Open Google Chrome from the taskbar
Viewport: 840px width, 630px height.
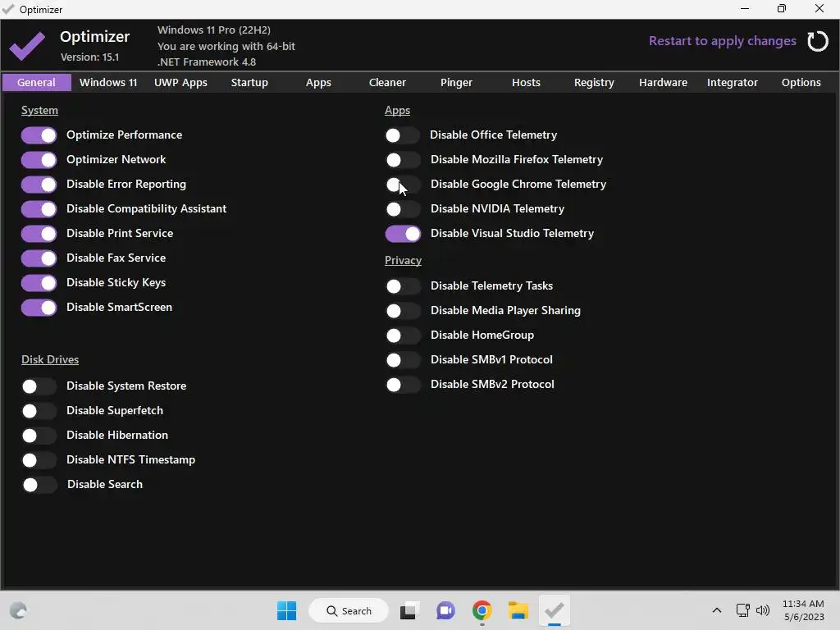[482, 610]
